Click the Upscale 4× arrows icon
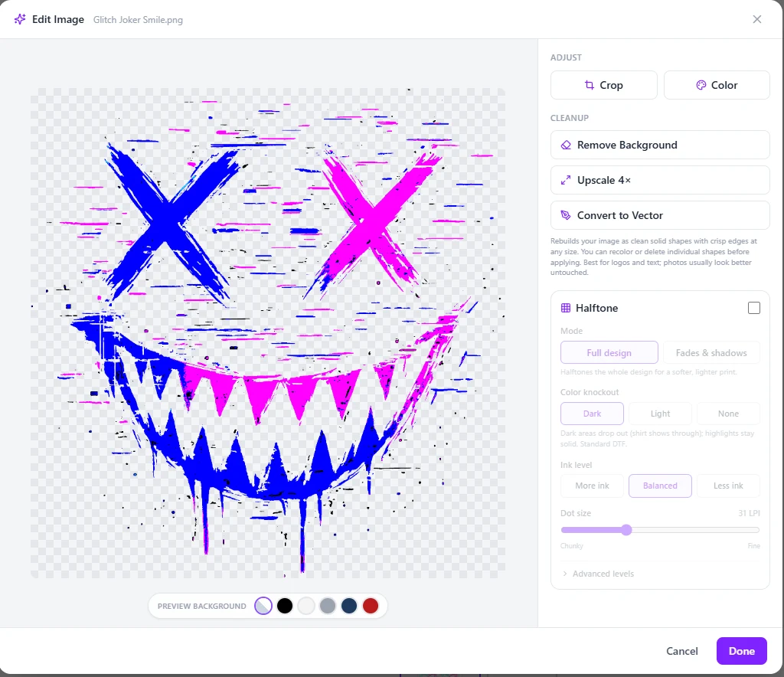Screen dimensions: 784x677 pos(566,180)
